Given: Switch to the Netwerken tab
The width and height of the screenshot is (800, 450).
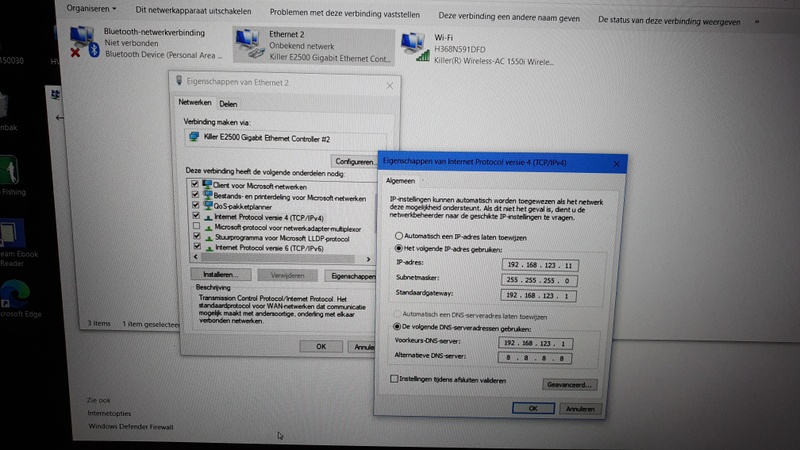Looking at the screenshot, I should [x=194, y=102].
